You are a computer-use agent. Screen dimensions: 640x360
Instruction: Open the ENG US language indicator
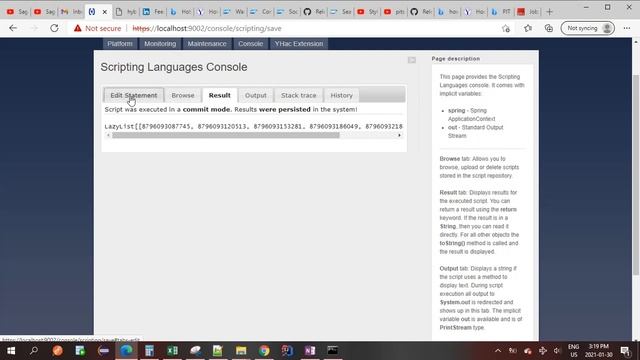(x=573, y=351)
